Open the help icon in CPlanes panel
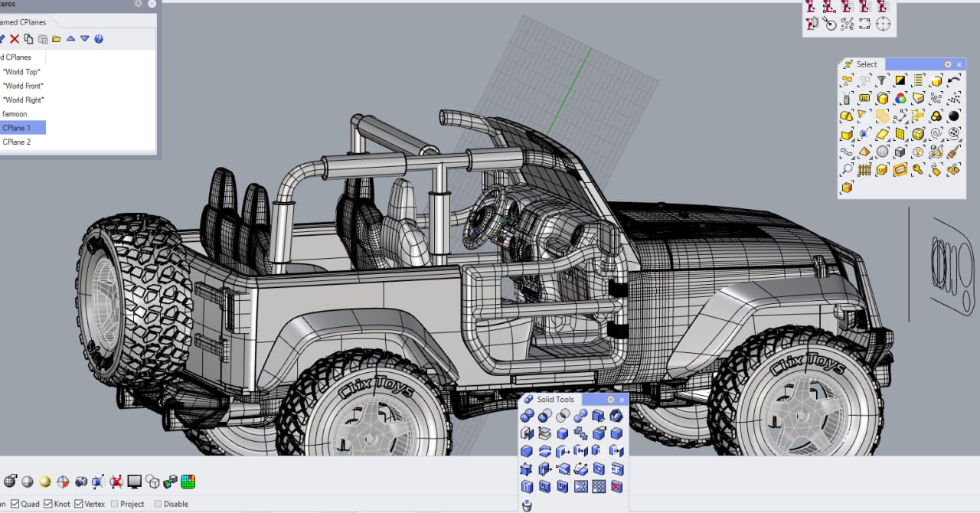The width and height of the screenshot is (980, 513). tap(99, 39)
